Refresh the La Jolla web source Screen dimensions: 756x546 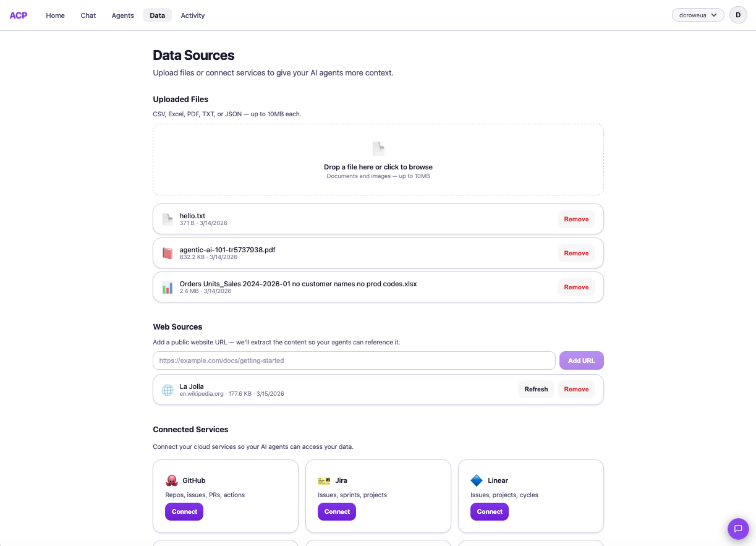point(535,389)
